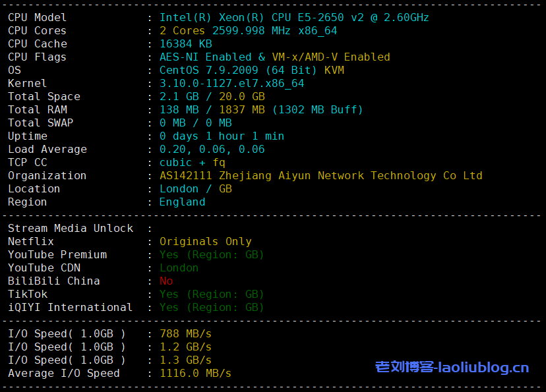Click the Average I/O Speed 1116.0 value
This screenshot has height=392, width=546.
[195, 373]
